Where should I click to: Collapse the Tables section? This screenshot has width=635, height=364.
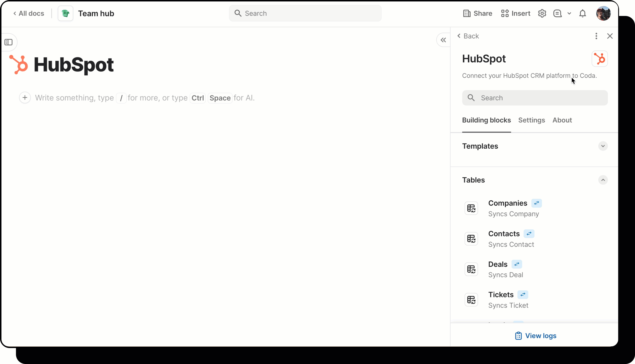tap(603, 180)
